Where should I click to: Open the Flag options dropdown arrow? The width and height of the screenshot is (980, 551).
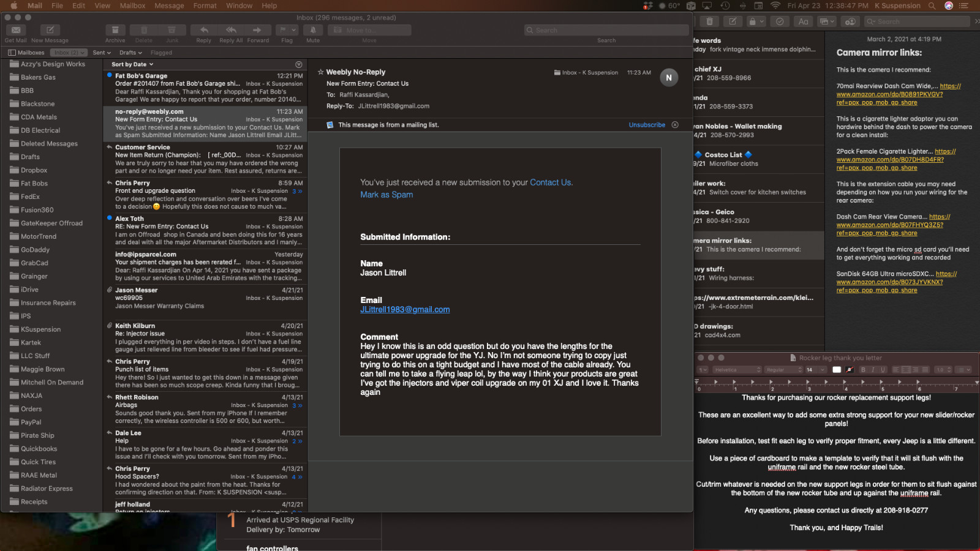pyautogui.click(x=294, y=30)
